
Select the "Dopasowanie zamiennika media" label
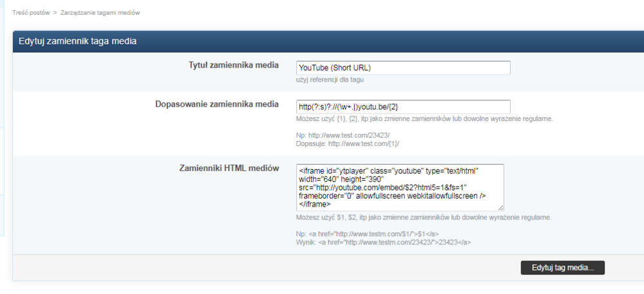pyautogui.click(x=217, y=104)
